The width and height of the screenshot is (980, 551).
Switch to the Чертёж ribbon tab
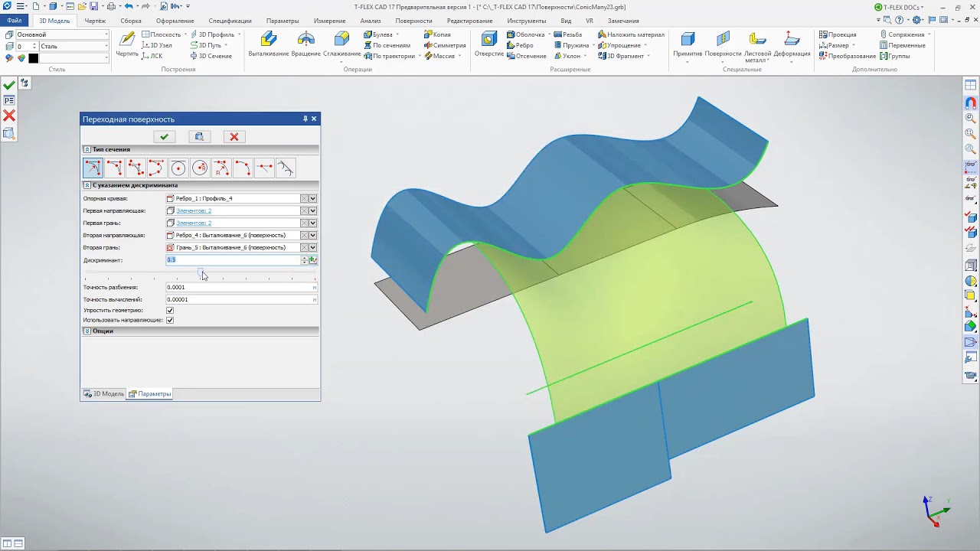coord(95,21)
